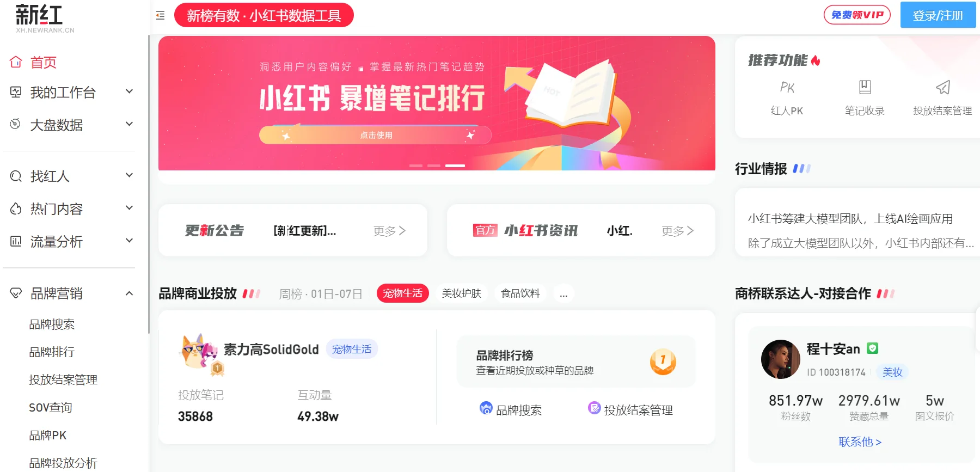Switch to the third banner carousel indicator

[455, 165]
